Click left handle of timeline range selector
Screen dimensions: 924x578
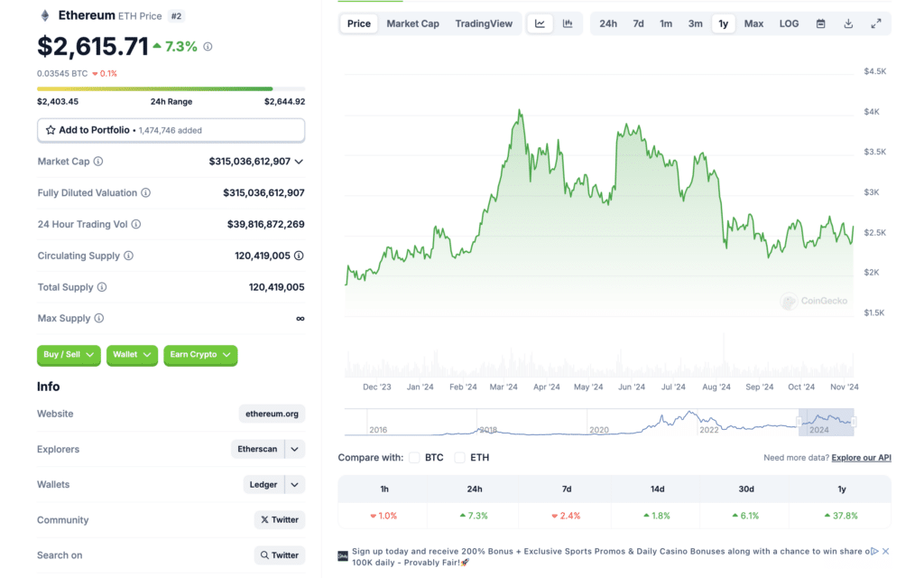tap(799, 422)
